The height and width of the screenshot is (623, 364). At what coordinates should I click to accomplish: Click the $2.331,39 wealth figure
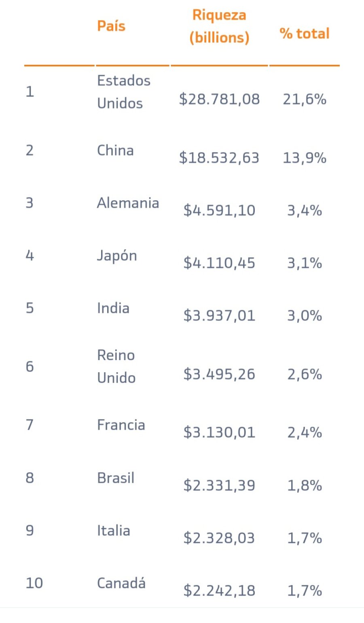coord(219,485)
